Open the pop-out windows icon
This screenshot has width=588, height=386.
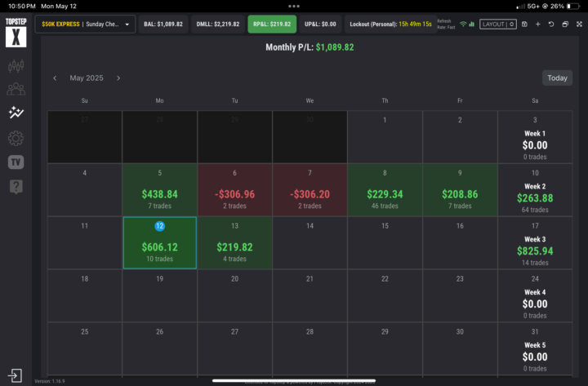coord(565,24)
